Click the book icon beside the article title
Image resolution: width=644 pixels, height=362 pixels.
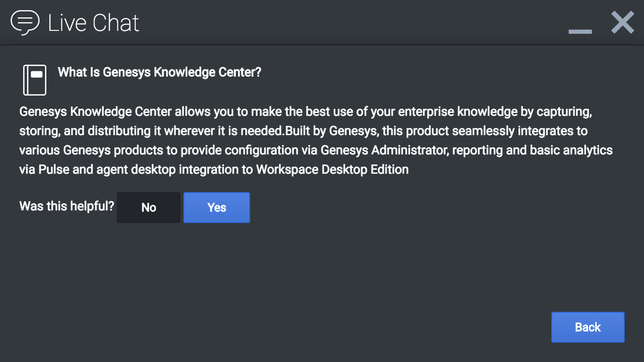[35, 80]
